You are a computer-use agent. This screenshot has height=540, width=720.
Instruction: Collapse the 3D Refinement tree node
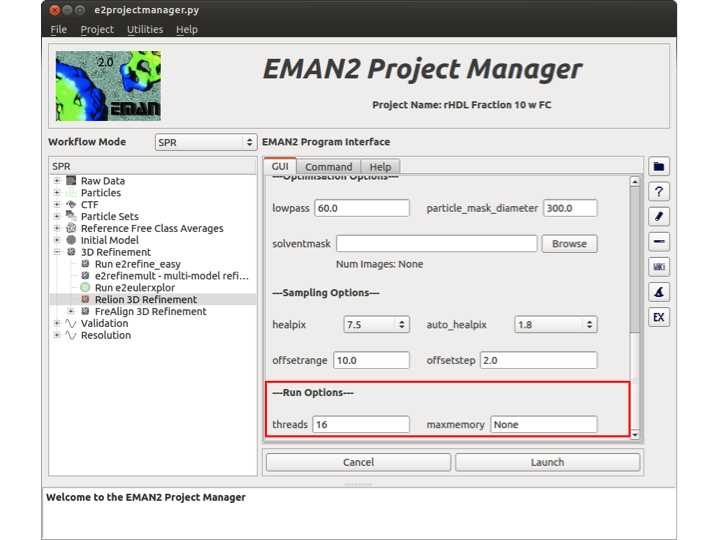[x=58, y=252]
